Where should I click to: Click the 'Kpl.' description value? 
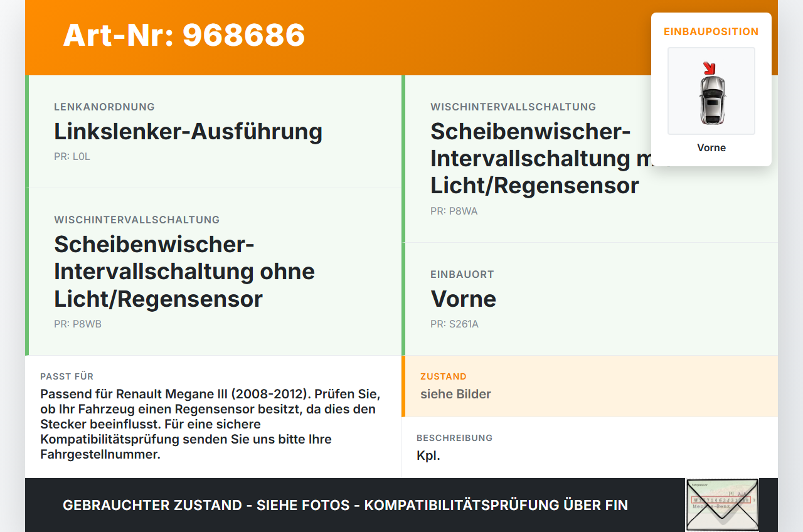(x=428, y=455)
